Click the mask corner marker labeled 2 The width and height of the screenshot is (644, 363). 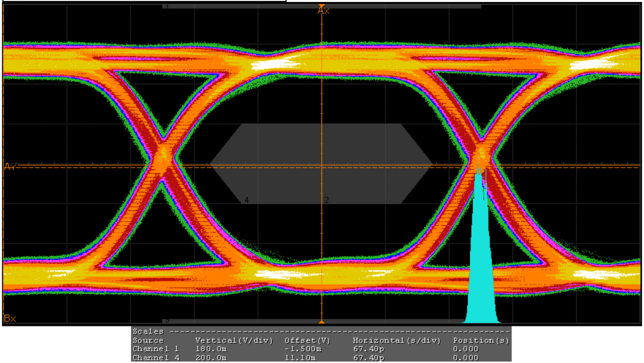click(x=328, y=199)
